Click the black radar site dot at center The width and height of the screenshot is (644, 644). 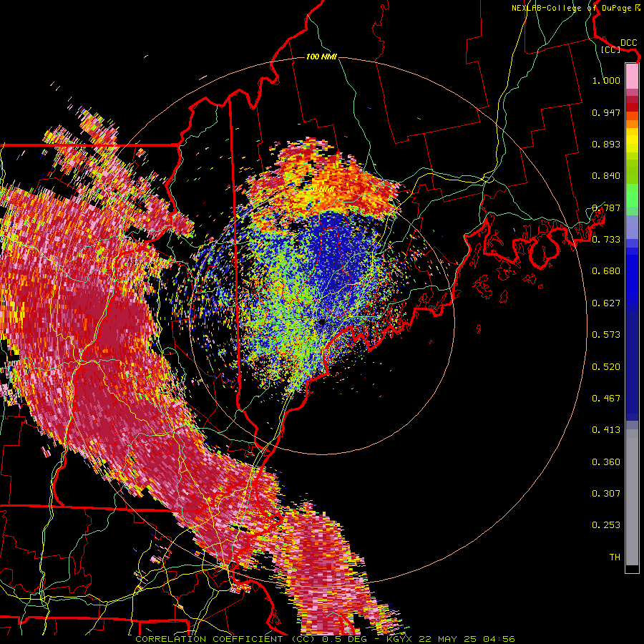click(322, 322)
